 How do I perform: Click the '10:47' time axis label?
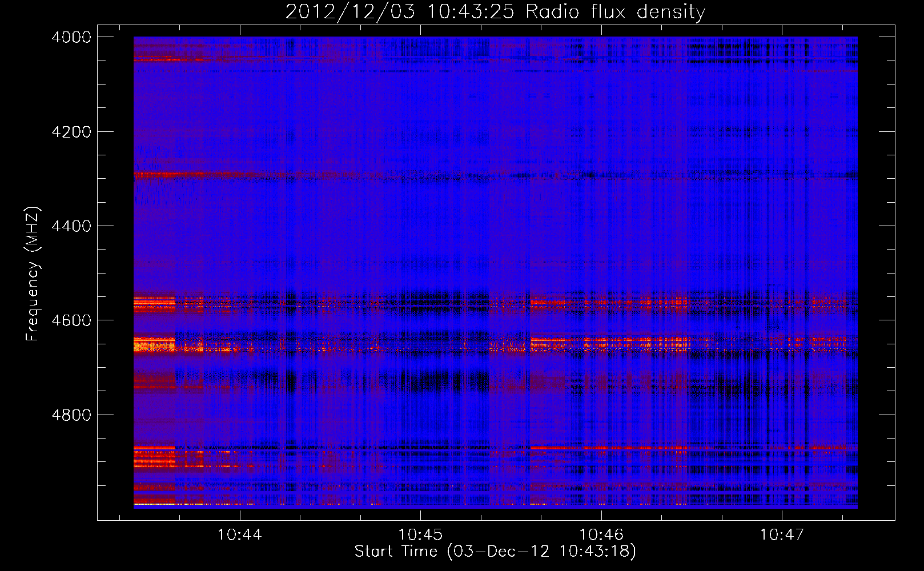782,535
